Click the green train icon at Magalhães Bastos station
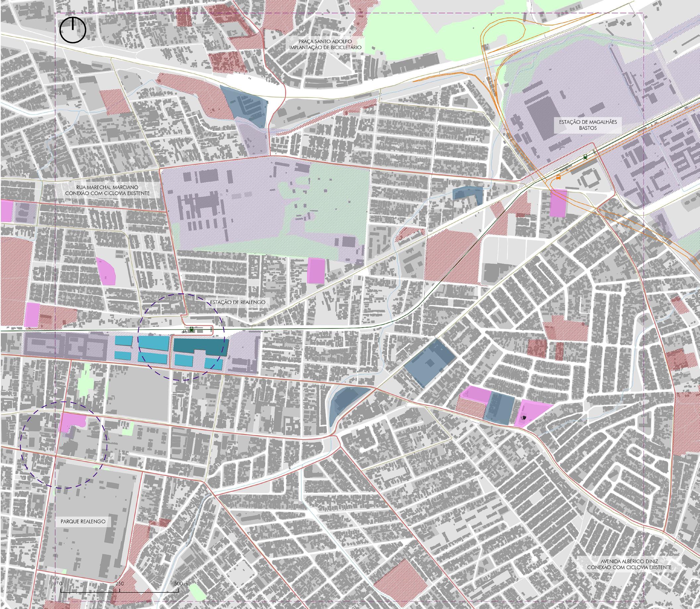This screenshot has height=609, width=700. [x=585, y=157]
